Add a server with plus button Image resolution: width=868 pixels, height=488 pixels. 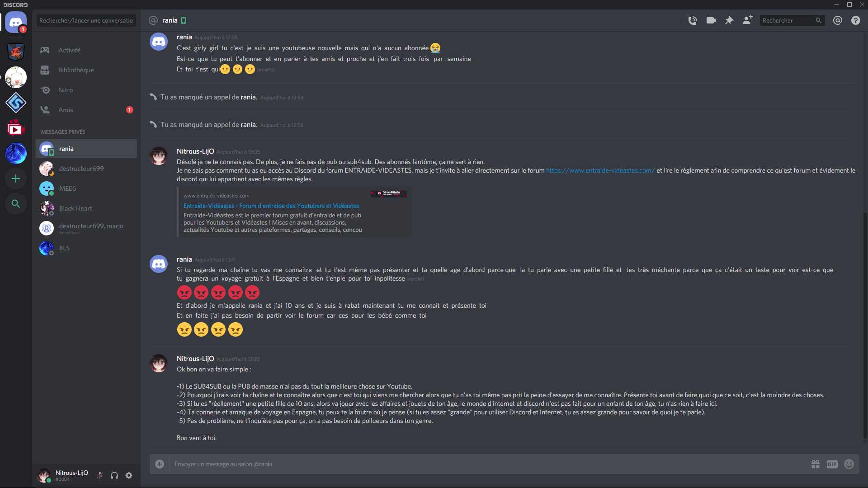click(x=16, y=178)
